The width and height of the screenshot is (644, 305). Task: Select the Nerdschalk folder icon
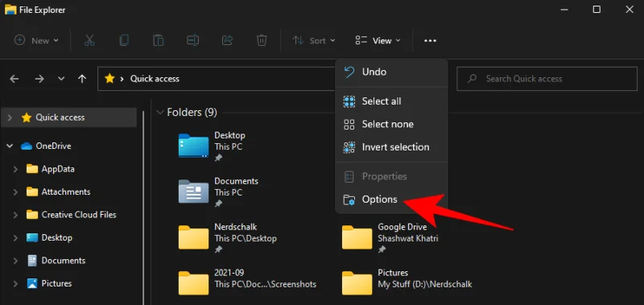pyautogui.click(x=193, y=237)
